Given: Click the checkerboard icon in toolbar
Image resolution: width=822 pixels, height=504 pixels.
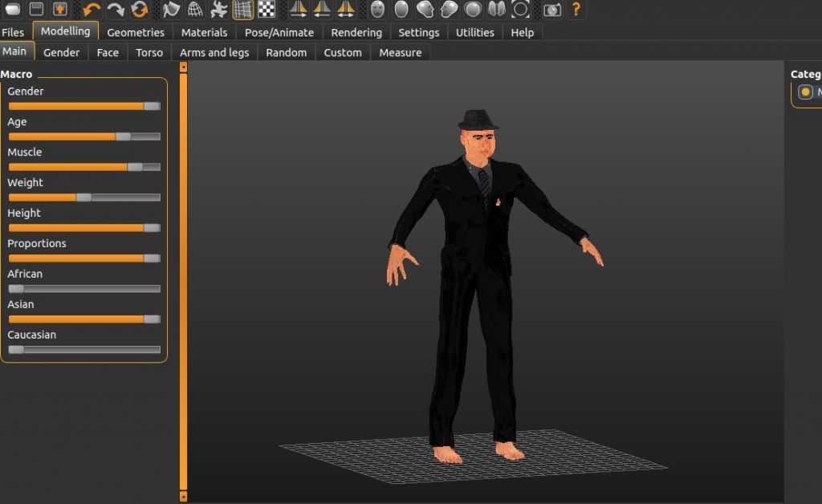Looking at the screenshot, I should [267, 10].
